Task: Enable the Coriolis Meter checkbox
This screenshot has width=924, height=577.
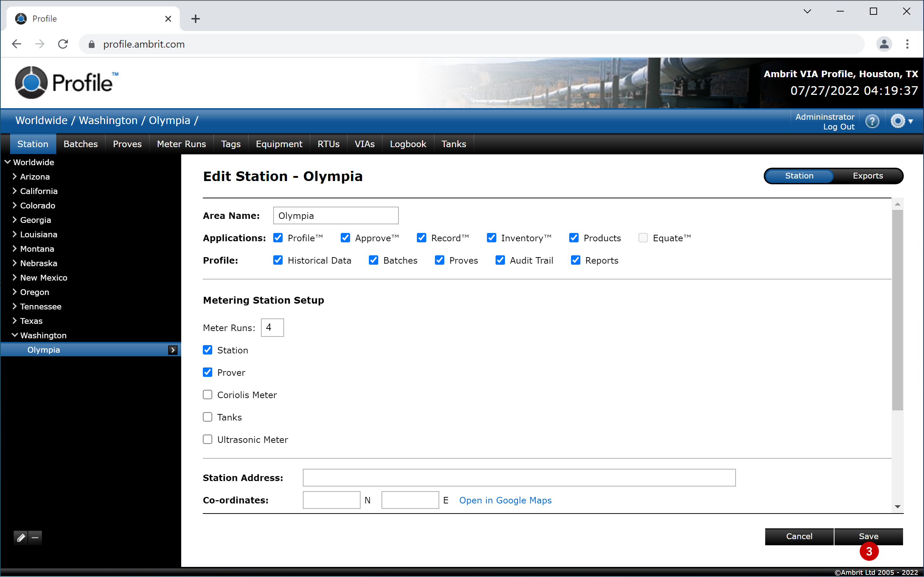Action: 207,395
